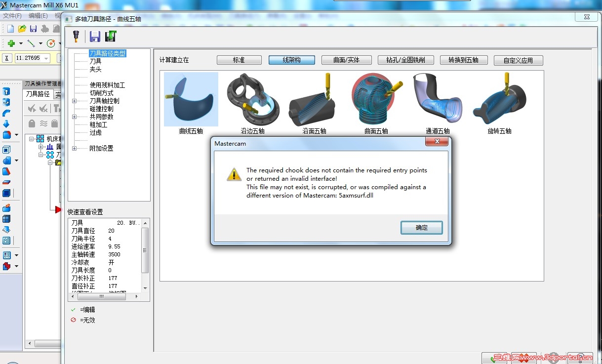Screen dimensions: 602x364
Task: Select 过虑 in the tree
Action: [x=95, y=132]
